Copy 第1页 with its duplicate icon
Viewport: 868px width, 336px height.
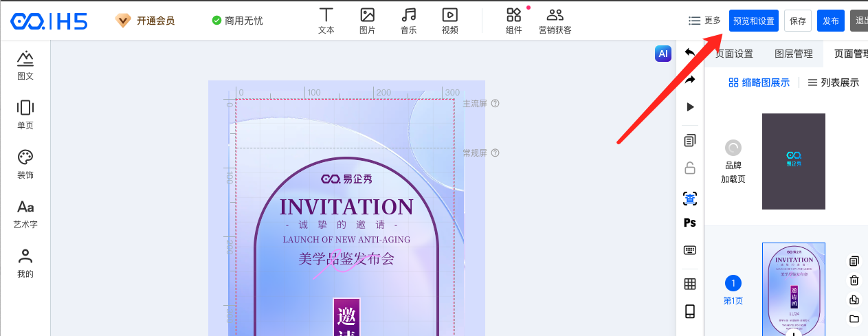(854, 261)
